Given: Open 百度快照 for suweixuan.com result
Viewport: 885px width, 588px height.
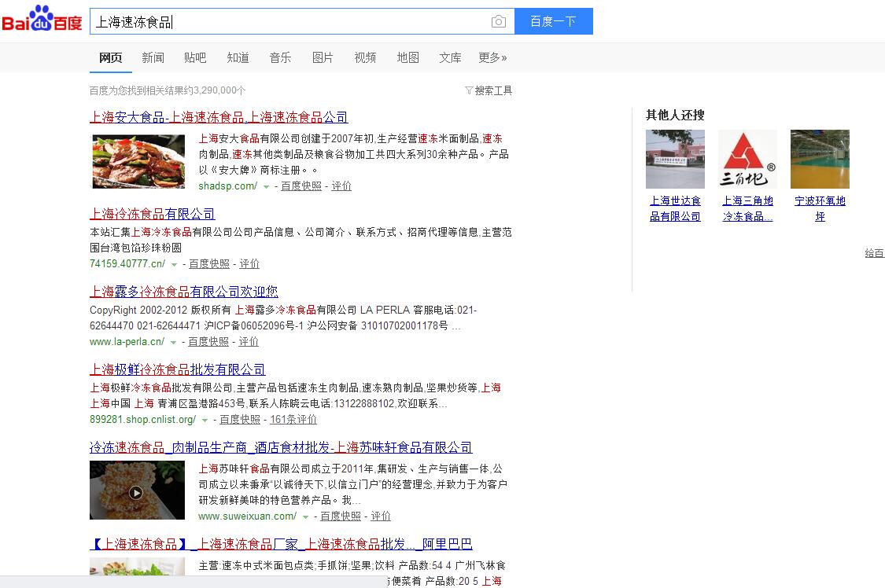Looking at the screenshot, I should 341,516.
